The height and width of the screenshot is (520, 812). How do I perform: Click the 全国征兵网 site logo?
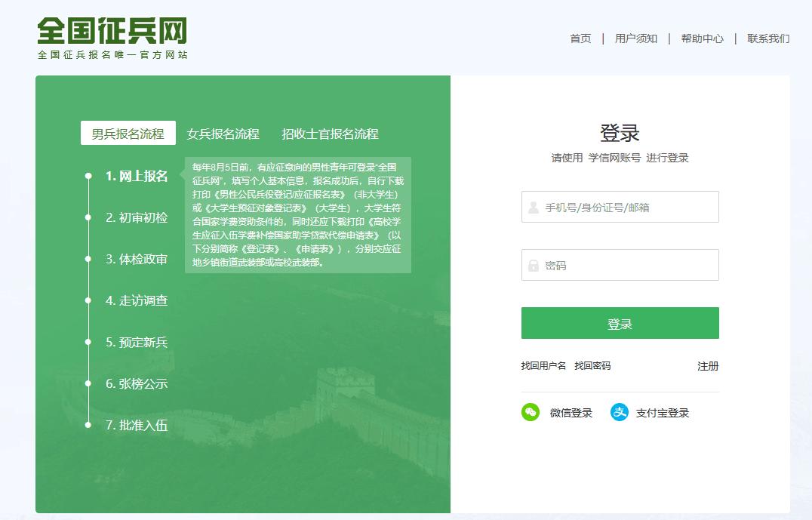coord(112,38)
